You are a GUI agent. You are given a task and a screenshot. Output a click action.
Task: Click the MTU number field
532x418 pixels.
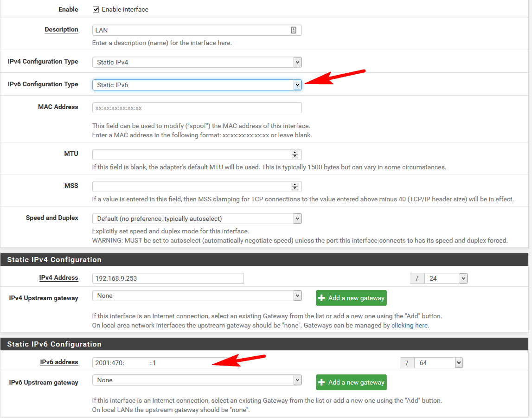[x=190, y=154]
